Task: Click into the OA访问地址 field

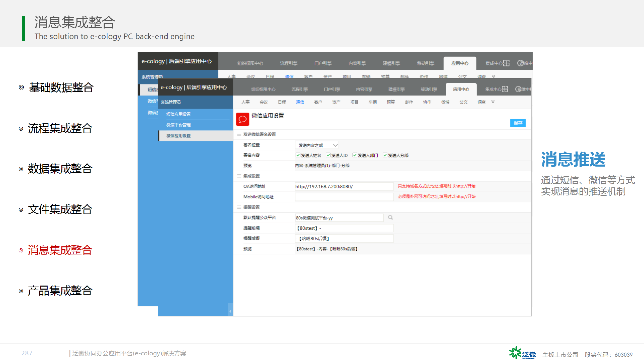Action: coord(344,186)
